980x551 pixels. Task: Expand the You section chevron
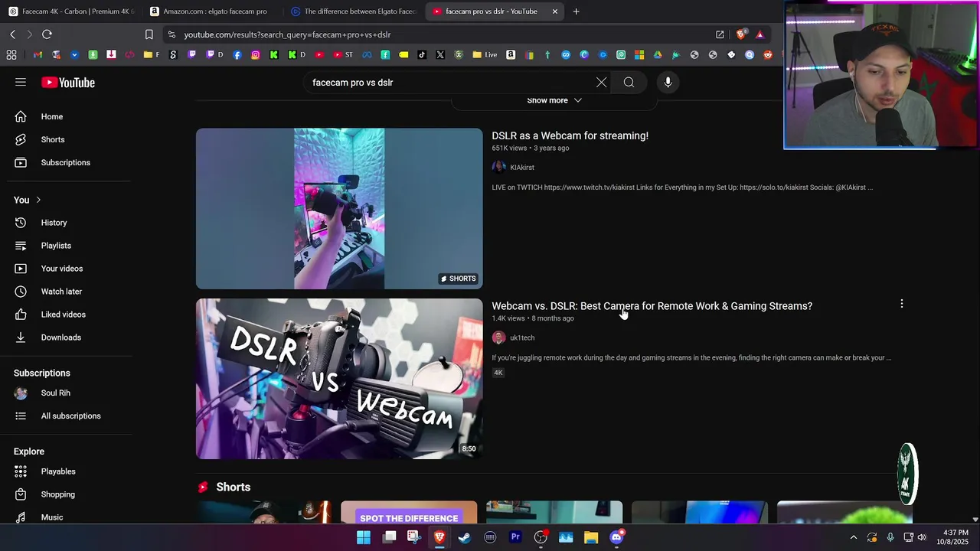pyautogui.click(x=38, y=200)
